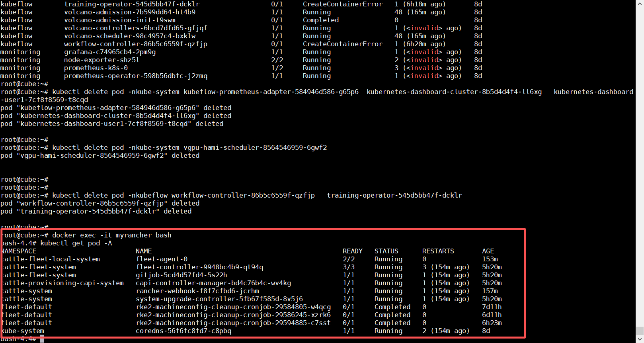Click the 'docker exec -it myrancher bash' command
Screen dimensions: 644x343
tap(112, 235)
